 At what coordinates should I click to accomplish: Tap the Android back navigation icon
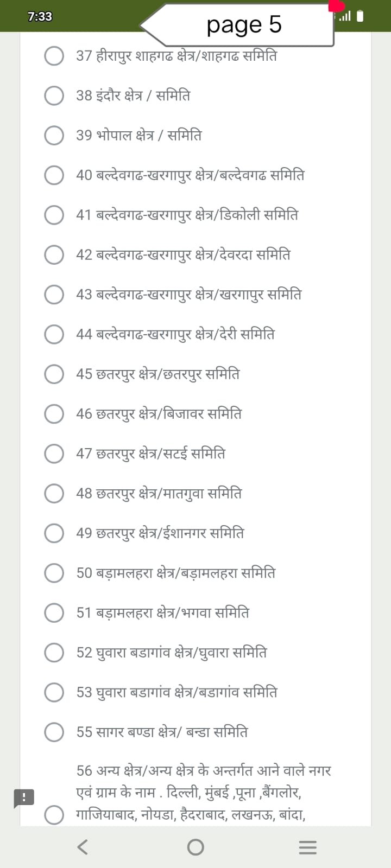coord(83,847)
